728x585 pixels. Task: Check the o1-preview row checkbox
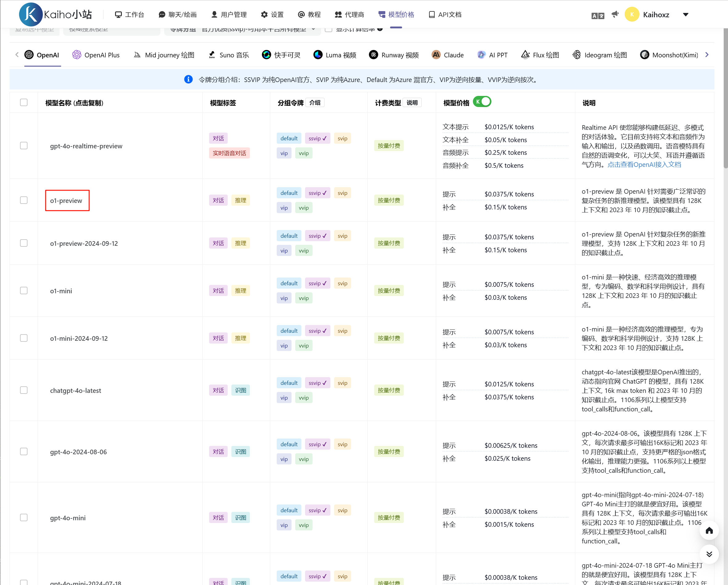pyautogui.click(x=24, y=200)
